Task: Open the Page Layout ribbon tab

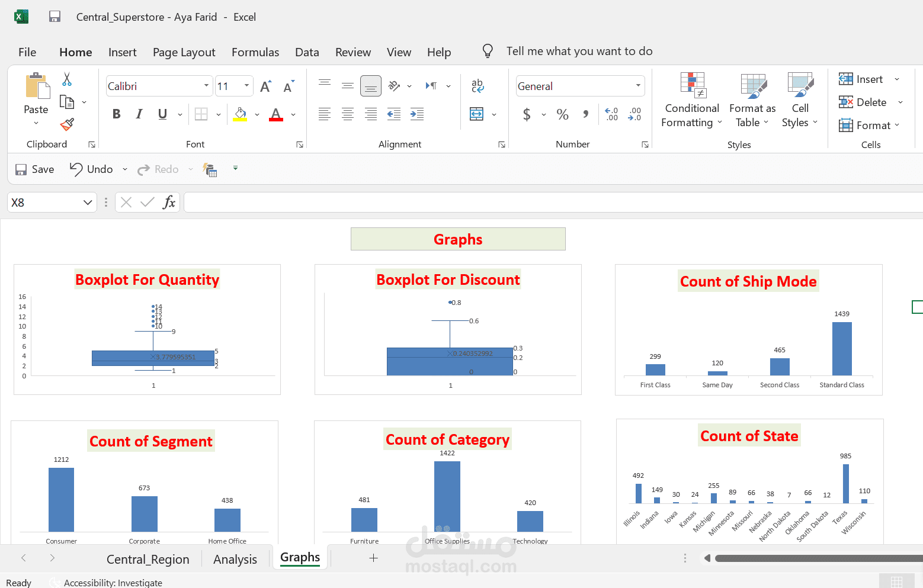Action: tap(184, 52)
